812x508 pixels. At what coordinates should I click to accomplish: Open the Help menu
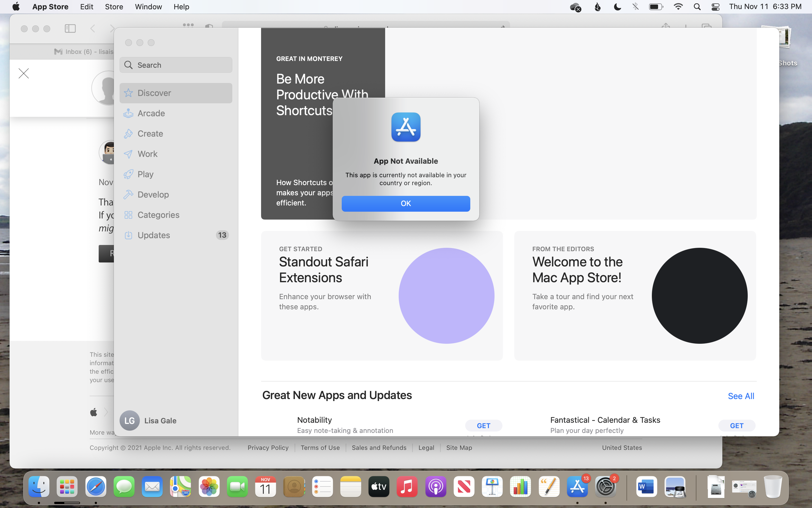(x=181, y=7)
